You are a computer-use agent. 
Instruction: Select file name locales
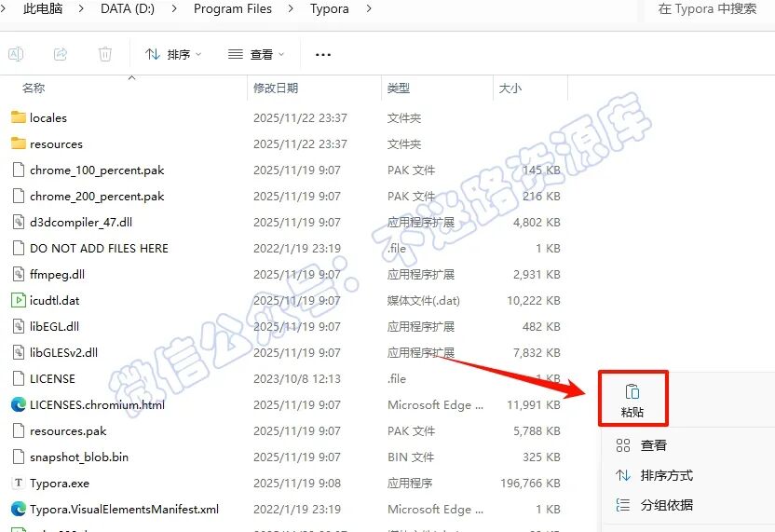[48, 117]
